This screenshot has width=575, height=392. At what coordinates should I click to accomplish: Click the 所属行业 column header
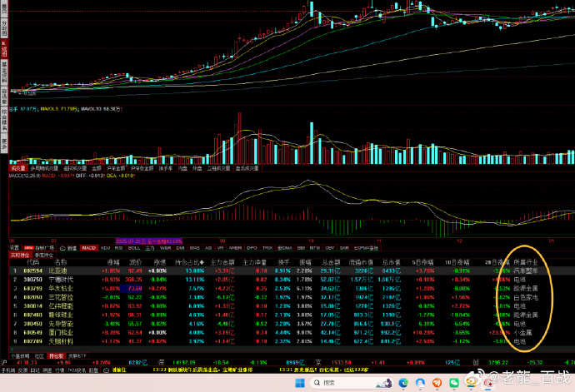click(526, 262)
